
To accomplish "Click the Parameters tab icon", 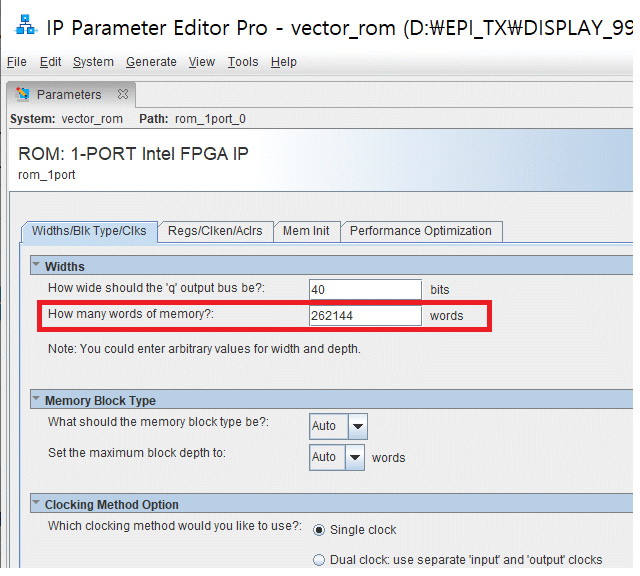I will [x=23, y=94].
